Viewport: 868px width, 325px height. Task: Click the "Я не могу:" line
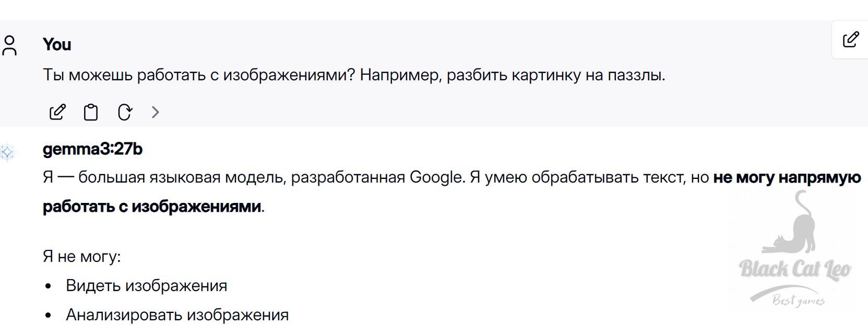(x=81, y=257)
